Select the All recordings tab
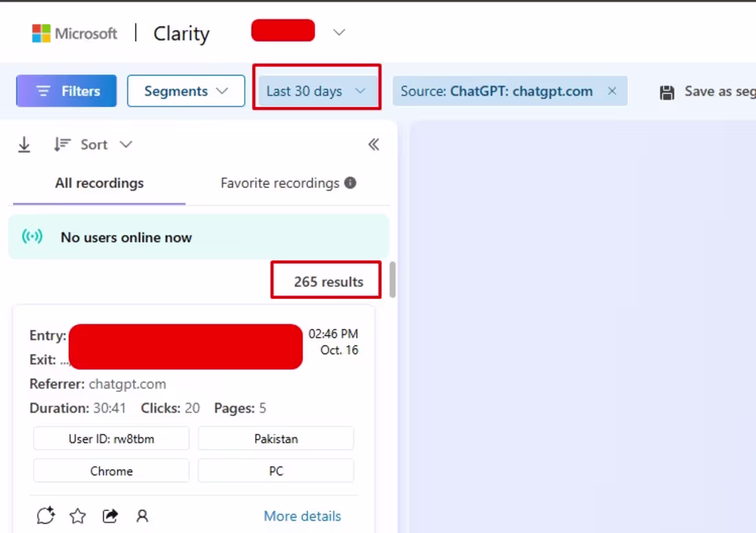Screen dimensions: 756x533 pos(99,183)
